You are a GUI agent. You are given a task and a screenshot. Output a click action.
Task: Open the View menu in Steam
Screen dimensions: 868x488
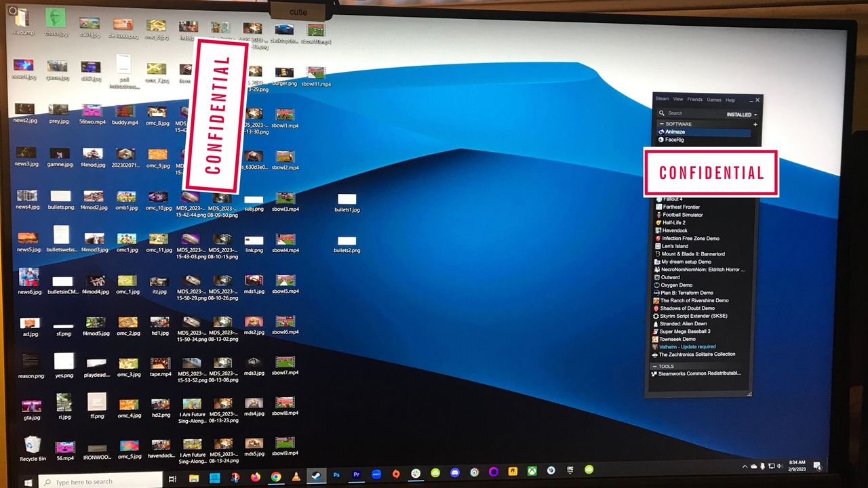tap(677, 100)
